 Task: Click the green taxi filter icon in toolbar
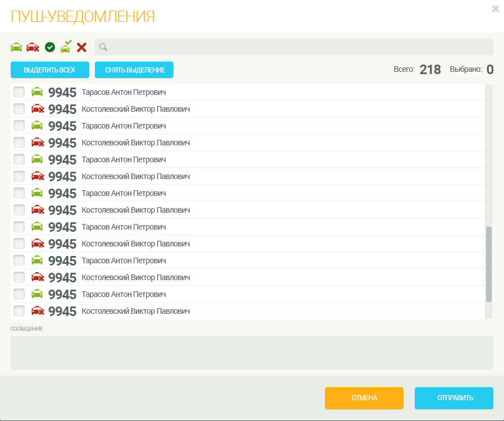pyautogui.click(x=16, y=47)
